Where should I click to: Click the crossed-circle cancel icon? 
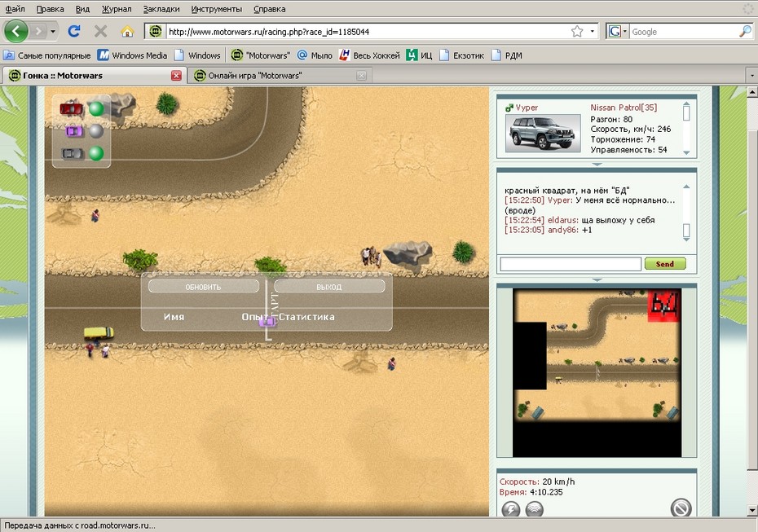click(x=681, y=508)
